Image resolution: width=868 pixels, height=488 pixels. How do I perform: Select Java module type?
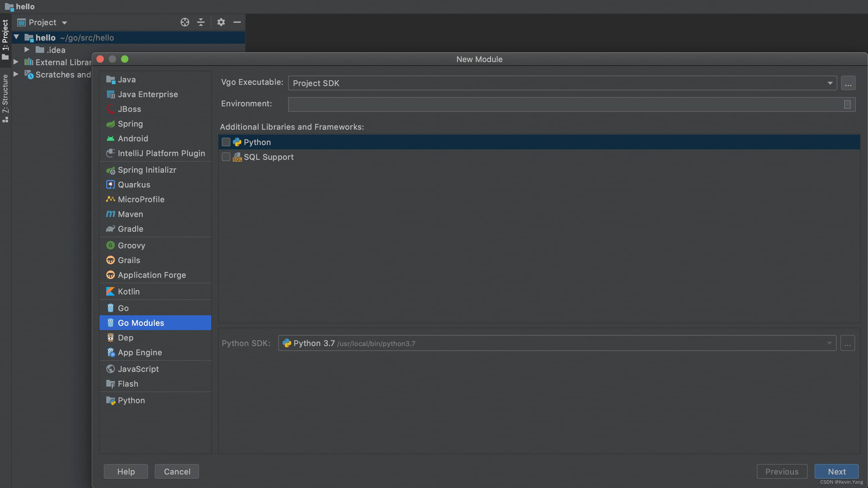click(155, 80)
